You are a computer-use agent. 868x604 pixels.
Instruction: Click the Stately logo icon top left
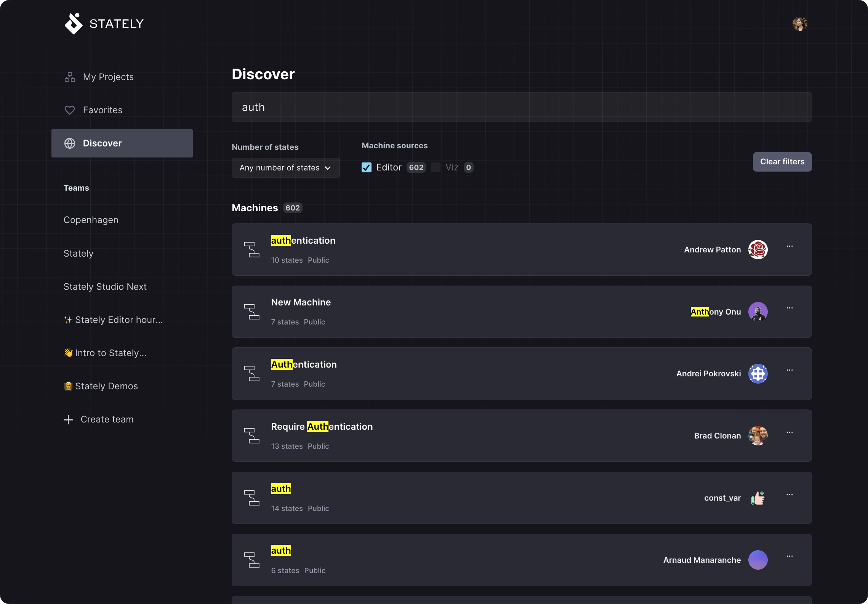pyautogui.click(x=75, y=22)
